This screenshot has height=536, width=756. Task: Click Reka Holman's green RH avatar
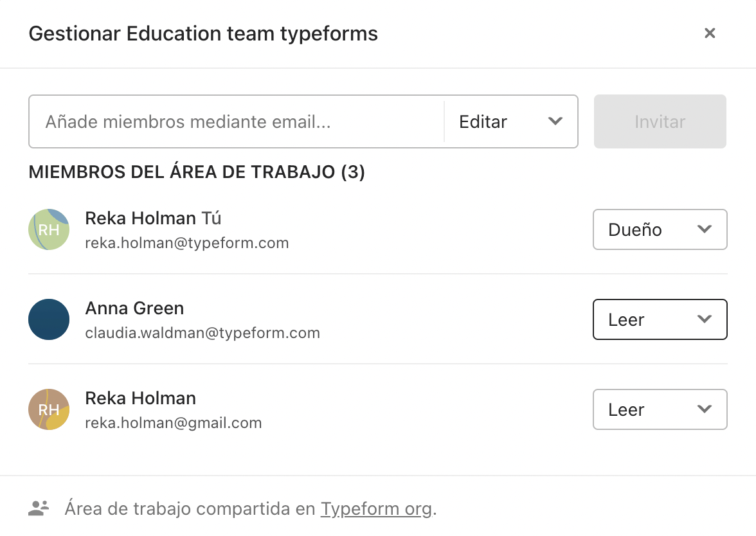coord(49,229)
